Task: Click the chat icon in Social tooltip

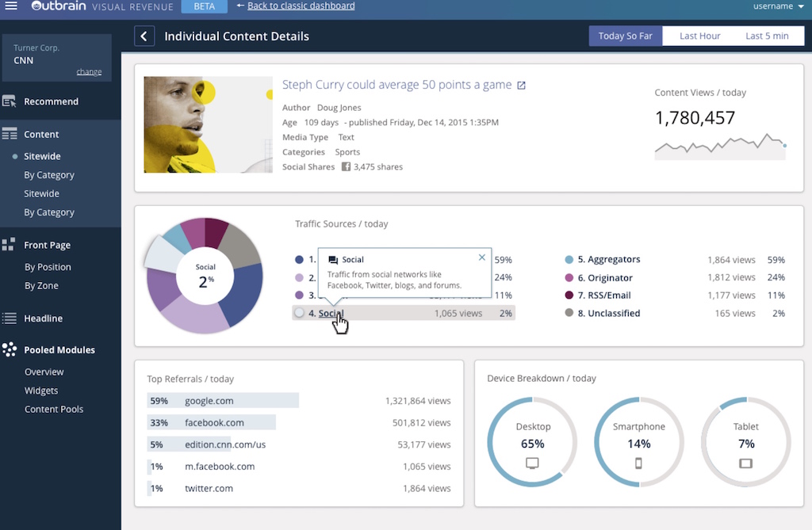Action: (x=333, y=260)
